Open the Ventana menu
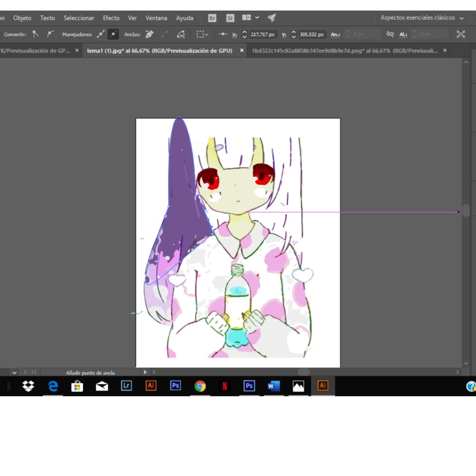The height and width of the screenshot is (476, 476). [x=156, y=18]
